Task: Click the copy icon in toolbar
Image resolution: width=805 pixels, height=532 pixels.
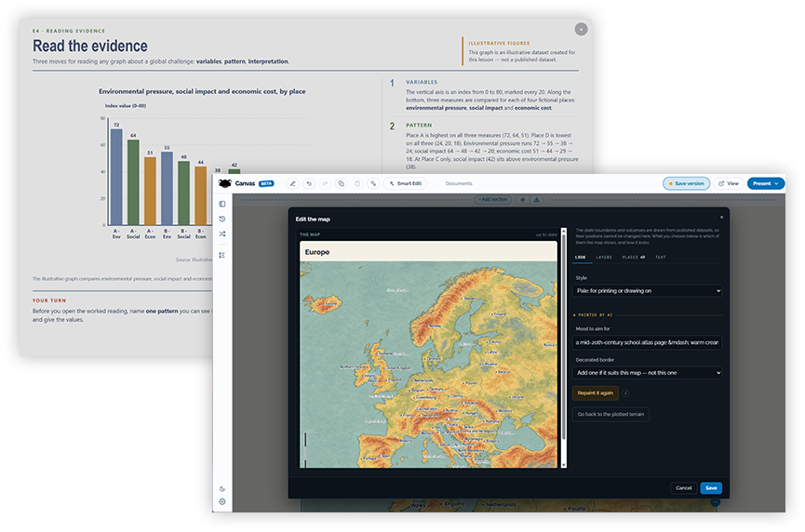Action: [x=341, y=183]
